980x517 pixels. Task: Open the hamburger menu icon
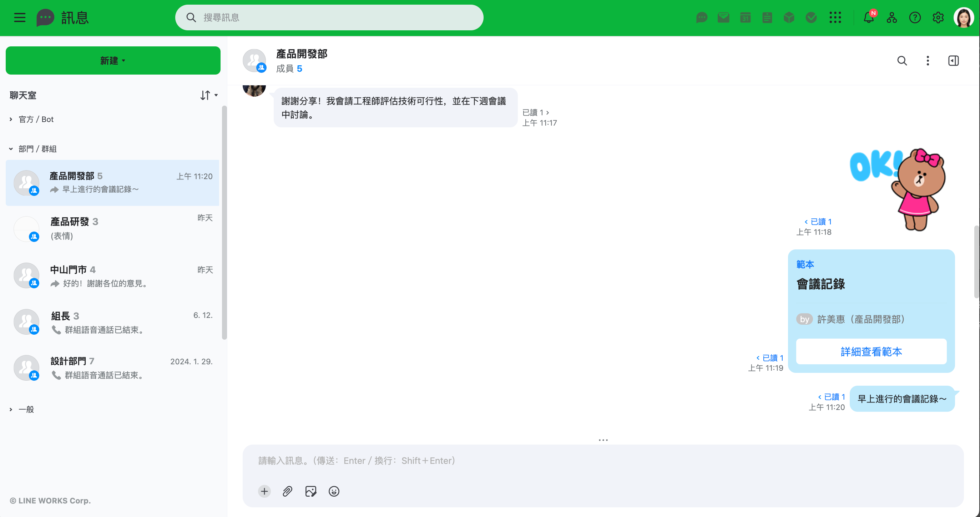coord(20,17)
